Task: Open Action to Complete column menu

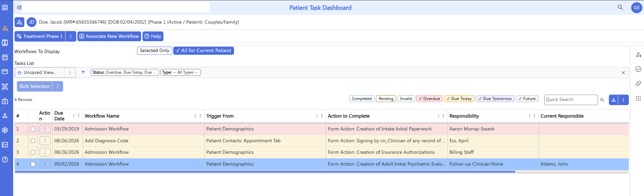Action: pyautogui.click(x=443, y=116)
